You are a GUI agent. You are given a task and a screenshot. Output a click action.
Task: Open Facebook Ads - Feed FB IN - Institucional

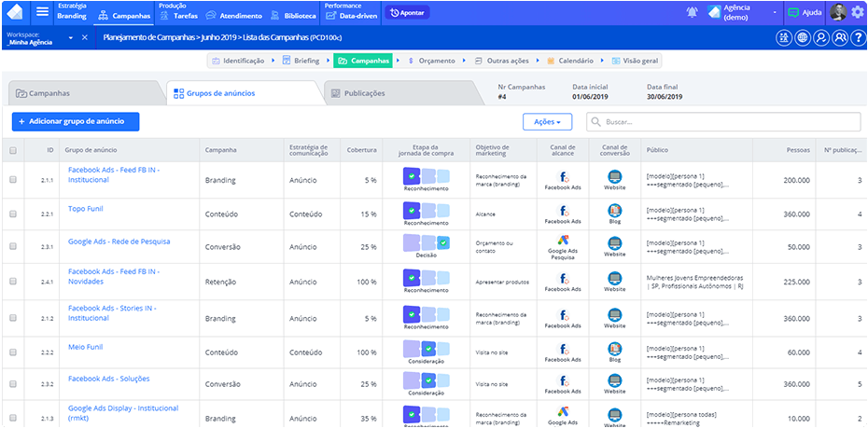coord(114,174)
